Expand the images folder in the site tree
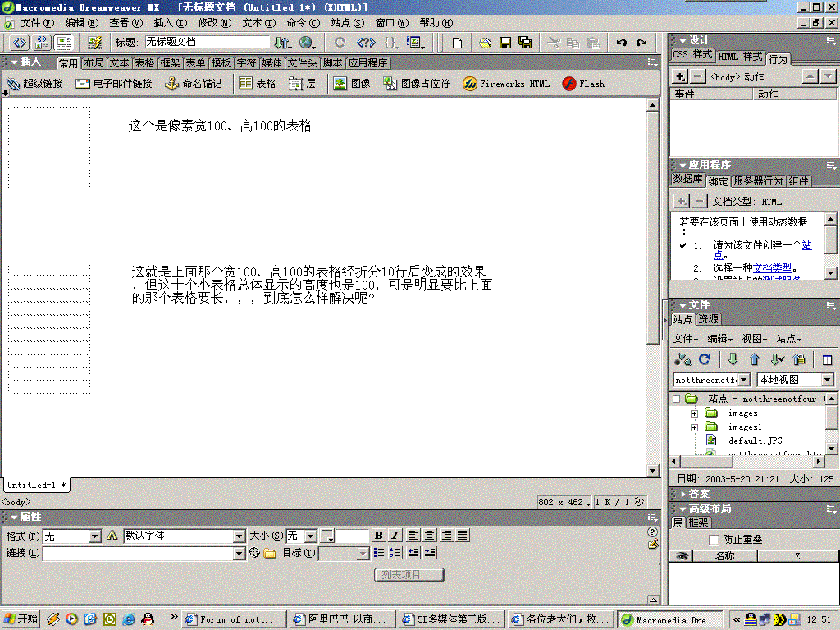Image resolution: width=840 pixels, height=630 pixels. tap(694, 413)
